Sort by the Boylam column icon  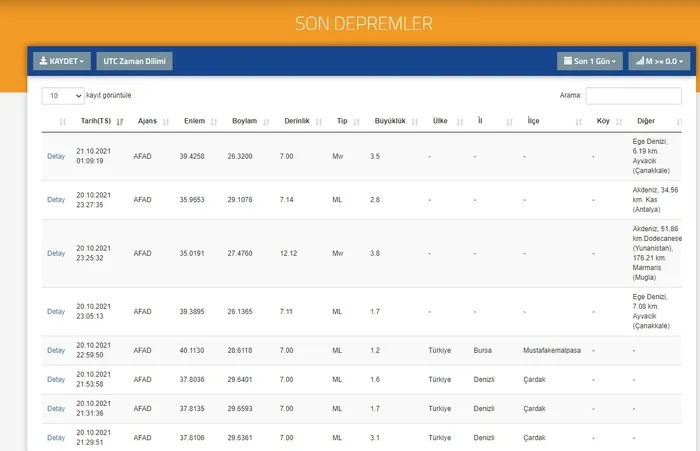pos(266,122)
